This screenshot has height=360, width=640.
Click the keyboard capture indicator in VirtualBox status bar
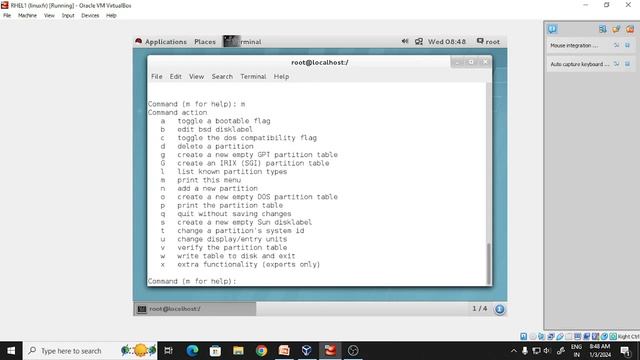(613, 336)
